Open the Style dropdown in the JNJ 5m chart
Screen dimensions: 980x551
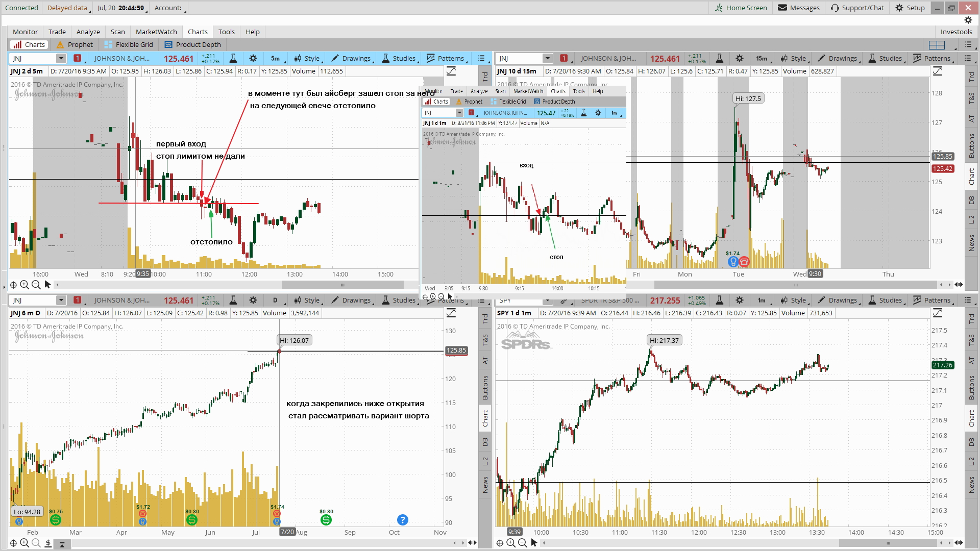tap(309, 58)
